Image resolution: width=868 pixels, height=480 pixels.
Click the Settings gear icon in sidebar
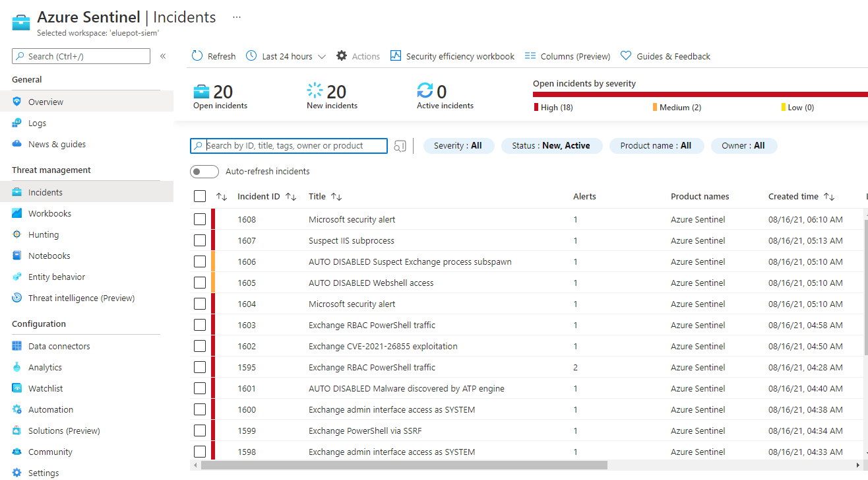click(17, 473)
